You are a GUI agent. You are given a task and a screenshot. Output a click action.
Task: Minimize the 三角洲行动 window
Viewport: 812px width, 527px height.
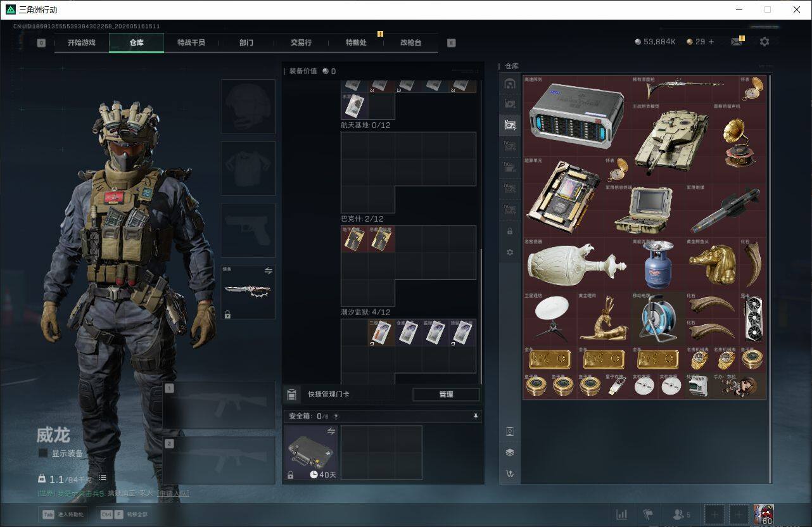click(x=739, y=10)
